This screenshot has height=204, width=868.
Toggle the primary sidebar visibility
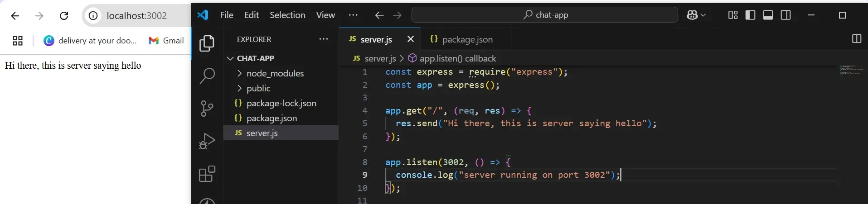(750, 15)
